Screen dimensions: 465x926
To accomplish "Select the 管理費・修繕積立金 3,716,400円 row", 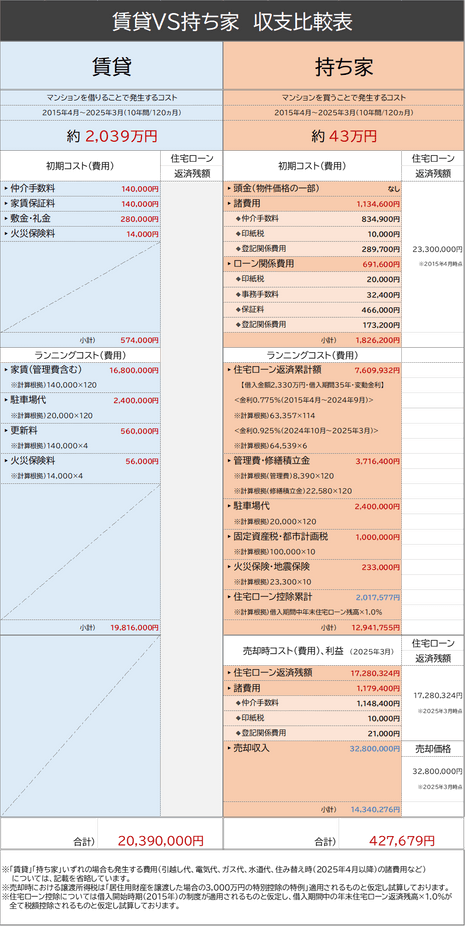I will (313, 461).
